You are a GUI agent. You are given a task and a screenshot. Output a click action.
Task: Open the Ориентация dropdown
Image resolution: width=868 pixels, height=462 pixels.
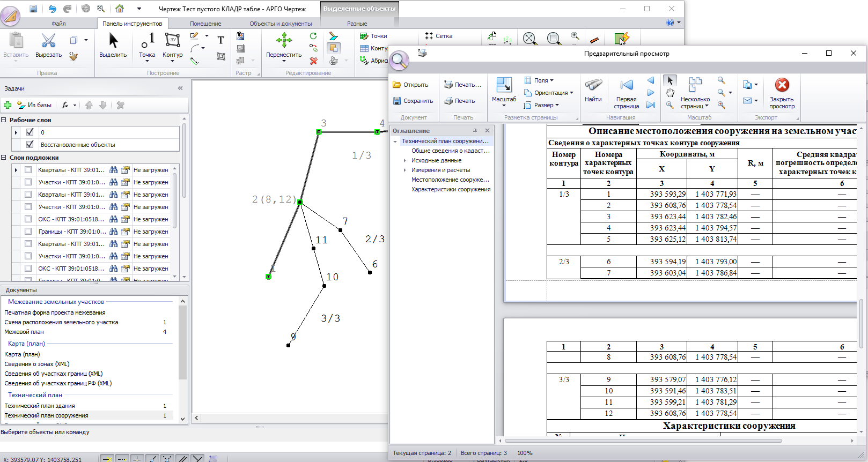(x=548, y=93)
